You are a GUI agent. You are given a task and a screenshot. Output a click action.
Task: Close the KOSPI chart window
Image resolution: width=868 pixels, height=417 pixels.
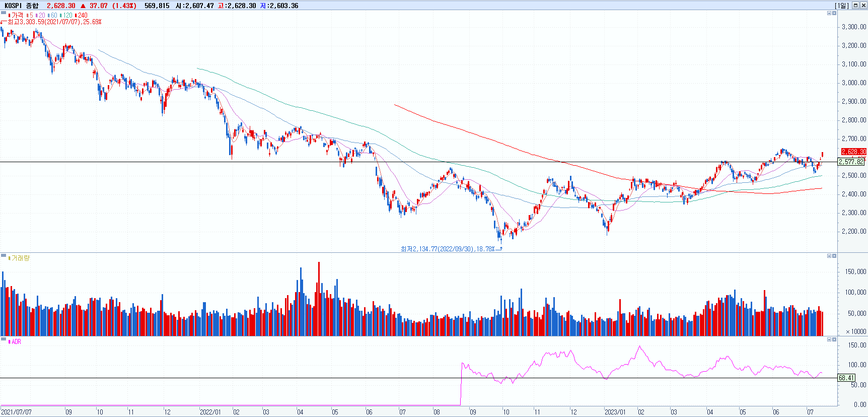(x=863, y=6)
